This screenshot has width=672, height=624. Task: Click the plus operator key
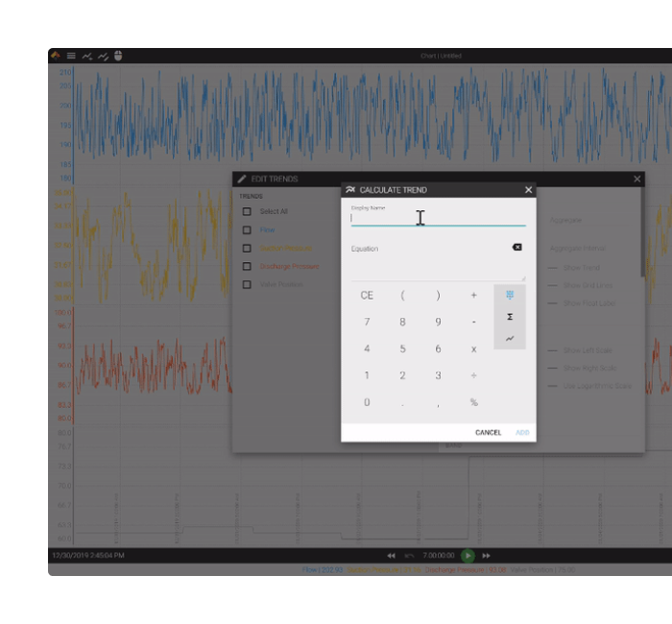tap(473, 296)
